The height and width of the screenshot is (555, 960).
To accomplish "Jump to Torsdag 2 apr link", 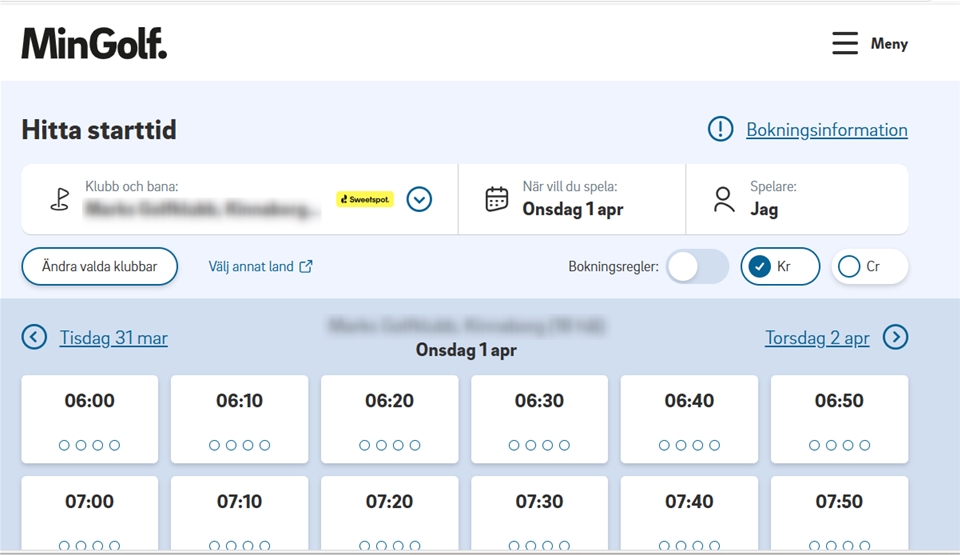I will point(817,338).
